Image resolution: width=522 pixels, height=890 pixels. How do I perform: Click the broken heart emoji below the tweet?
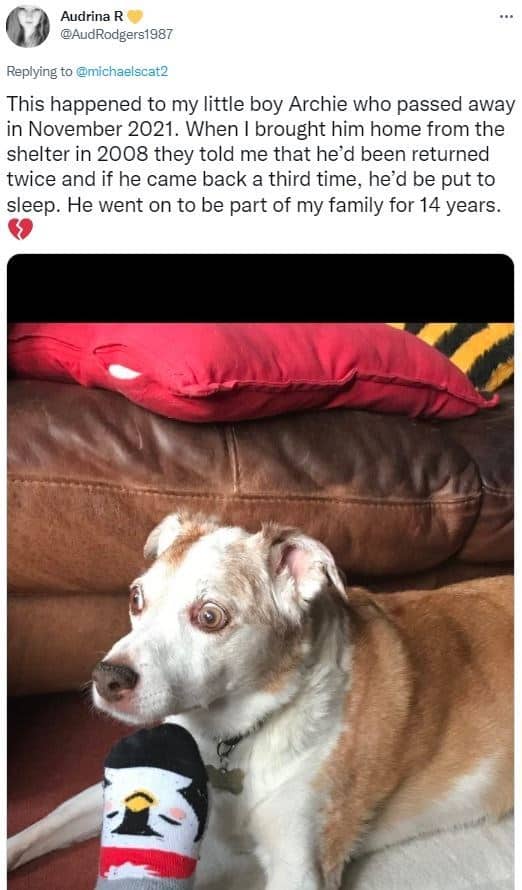[20, 229]
